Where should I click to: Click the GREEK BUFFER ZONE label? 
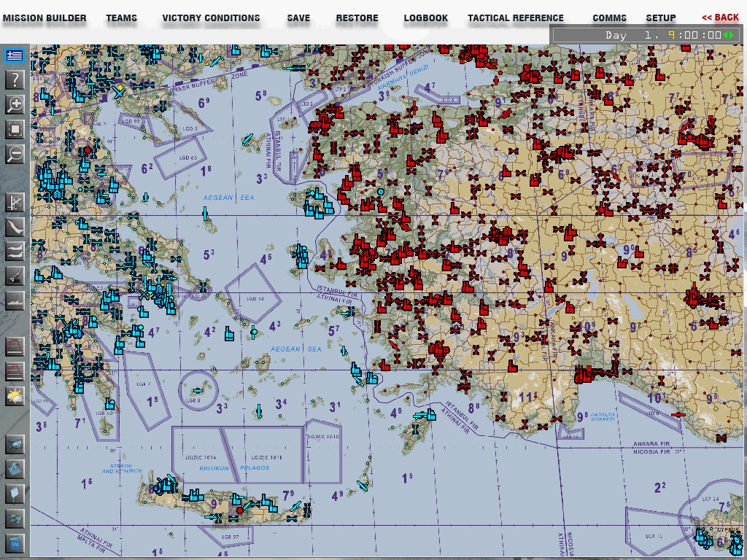[x=209, y=83]
